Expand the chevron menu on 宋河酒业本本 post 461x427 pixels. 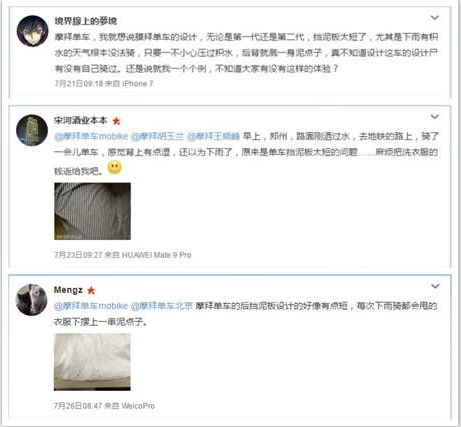(x=434, y=117)
